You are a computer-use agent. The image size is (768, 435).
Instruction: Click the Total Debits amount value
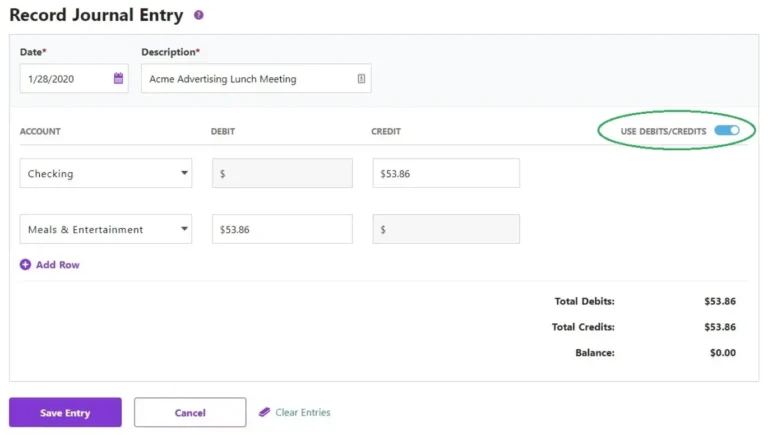pos(719,301)
